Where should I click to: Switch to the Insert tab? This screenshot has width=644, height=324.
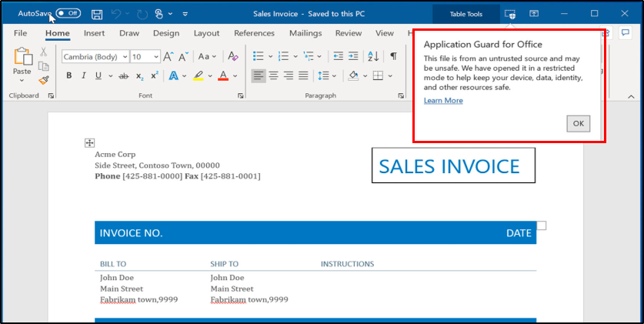(94, 33)
